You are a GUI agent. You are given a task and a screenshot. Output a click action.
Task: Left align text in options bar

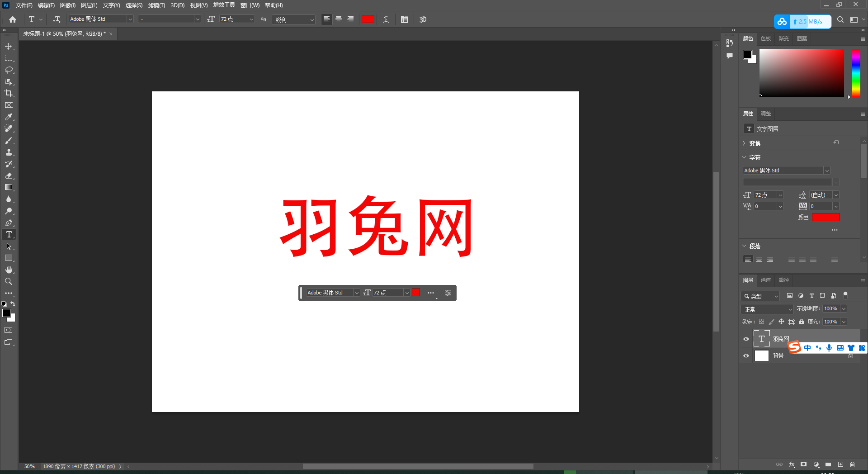click(x=327, y=19)
